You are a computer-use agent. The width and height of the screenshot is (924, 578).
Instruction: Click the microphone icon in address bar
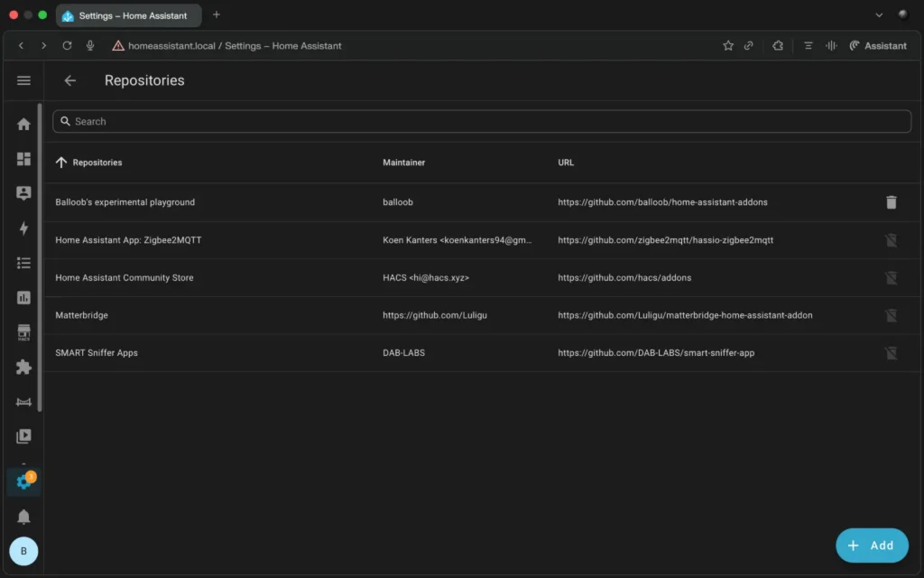90,45
